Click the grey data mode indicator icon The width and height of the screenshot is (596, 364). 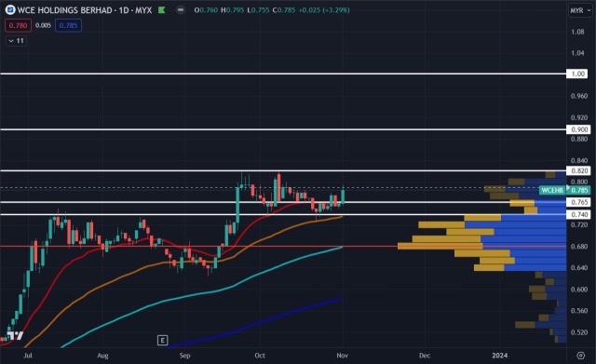click(x=181, y=10)
